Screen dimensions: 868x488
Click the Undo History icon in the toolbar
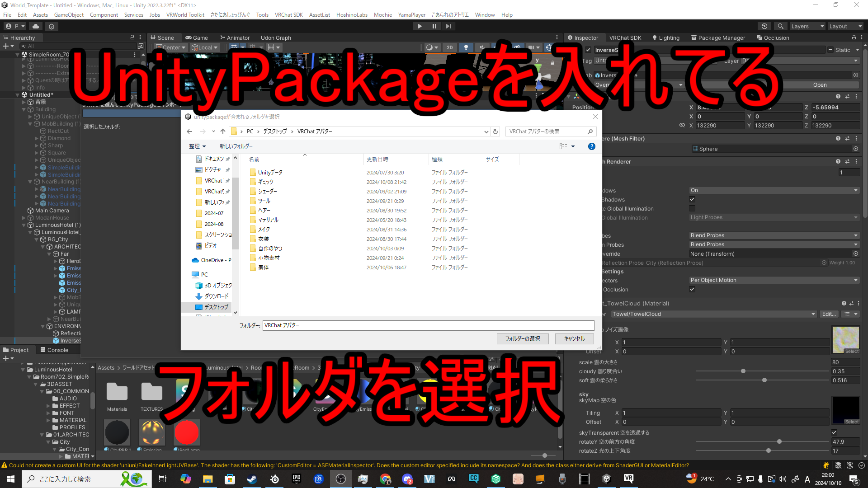[764, 26]
